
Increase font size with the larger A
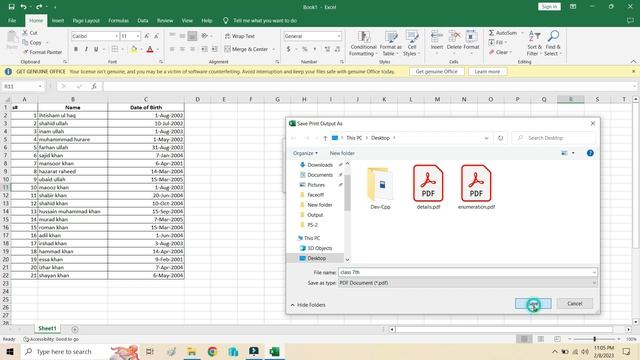point(147,36)
